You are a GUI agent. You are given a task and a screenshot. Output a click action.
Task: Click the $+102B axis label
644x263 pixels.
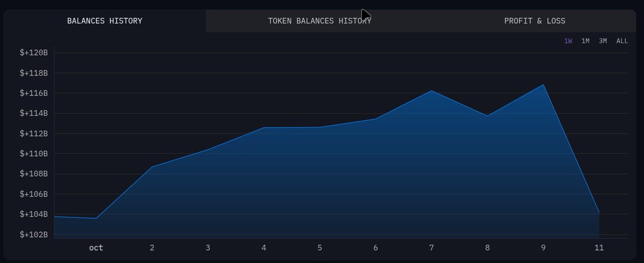[34, 235]
